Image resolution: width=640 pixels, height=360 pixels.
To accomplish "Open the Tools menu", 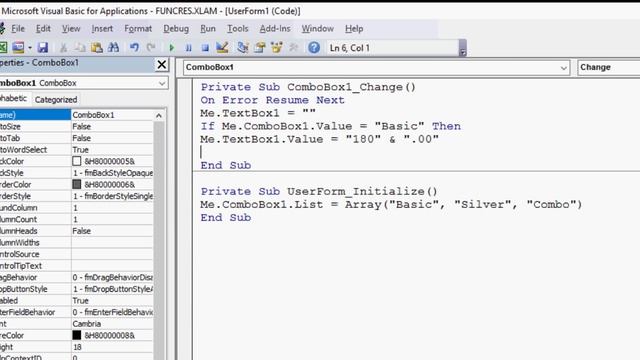I will pyautogui.click(x=238, y=29).
